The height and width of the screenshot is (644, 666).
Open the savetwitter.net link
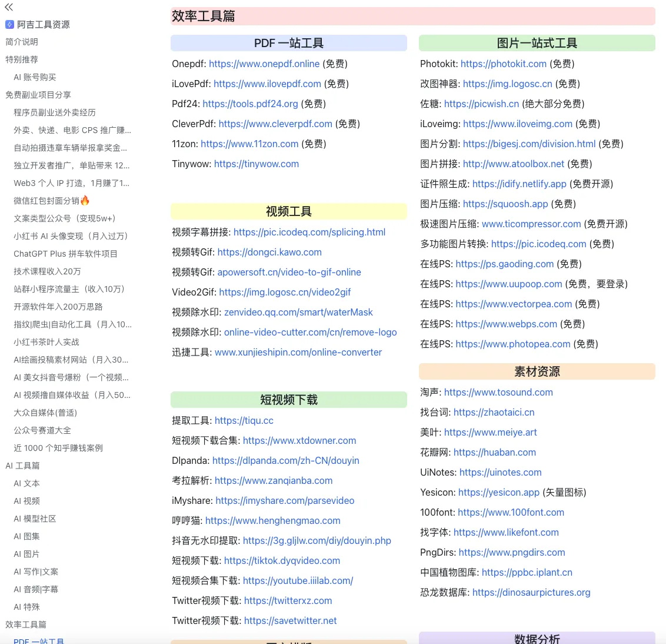coord(291,620)
